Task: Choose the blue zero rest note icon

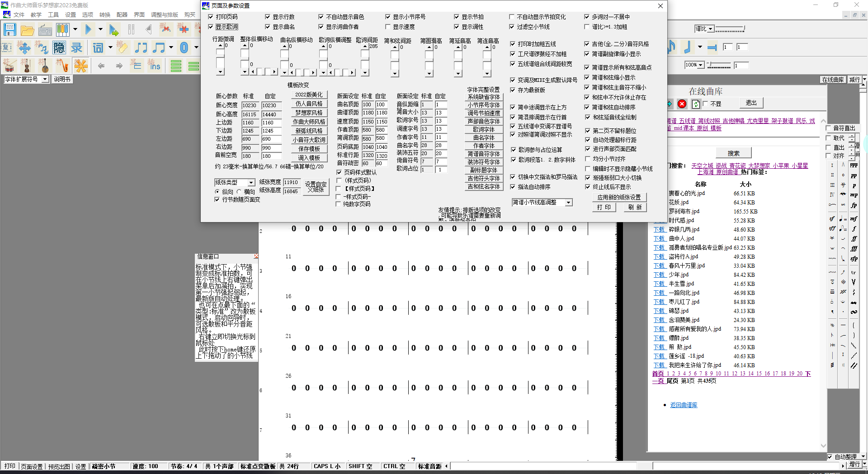Action: pyautogui.click(x=184, y=47)
